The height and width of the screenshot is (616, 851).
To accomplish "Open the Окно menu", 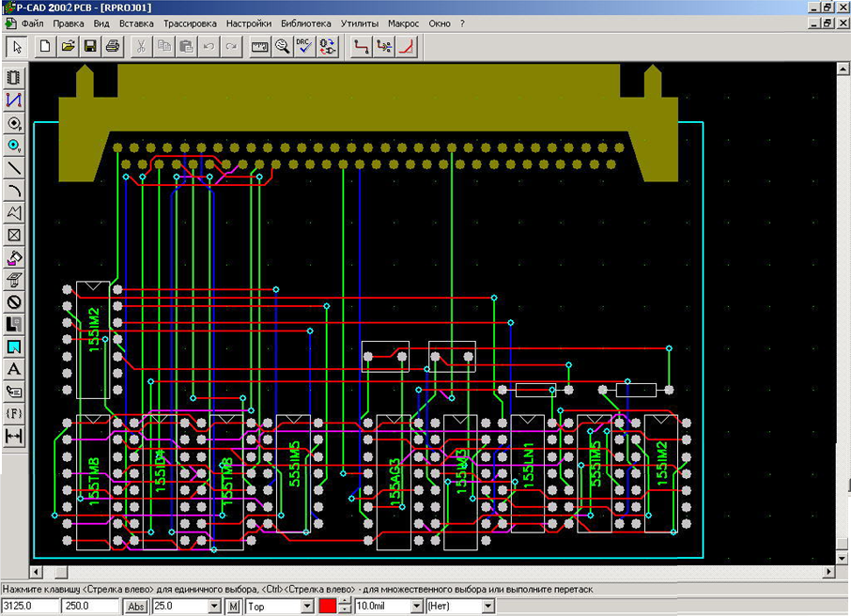I will (x=440, y=23).
